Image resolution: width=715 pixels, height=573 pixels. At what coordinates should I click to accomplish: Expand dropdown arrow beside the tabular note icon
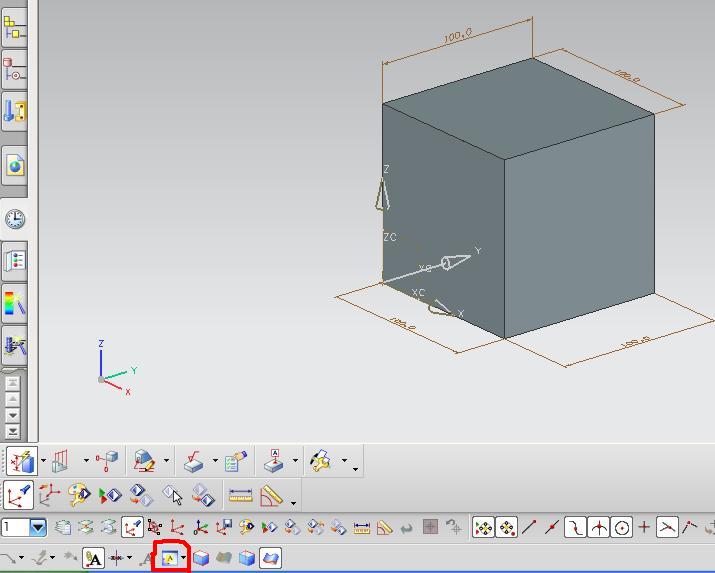pyautogui.click(x=183, y=558)
